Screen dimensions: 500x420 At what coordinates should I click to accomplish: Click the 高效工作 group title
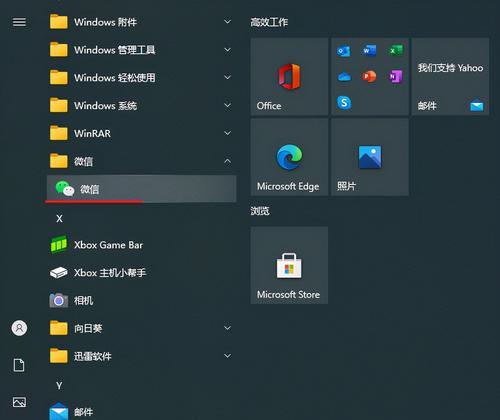pos(269,22)
